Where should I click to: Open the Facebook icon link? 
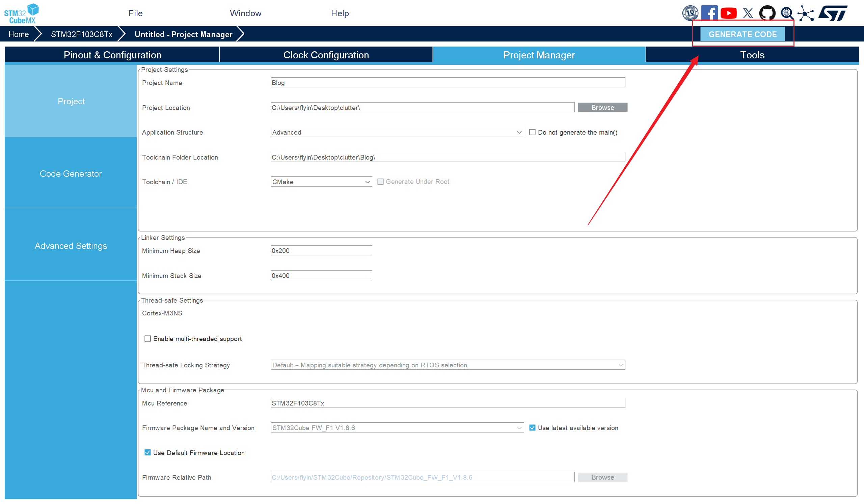[x=709, y=13]
